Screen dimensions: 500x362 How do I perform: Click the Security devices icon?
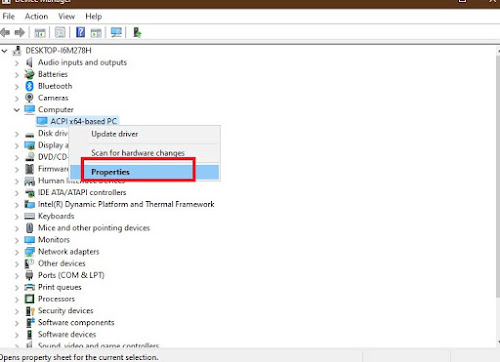click(30, 311)
